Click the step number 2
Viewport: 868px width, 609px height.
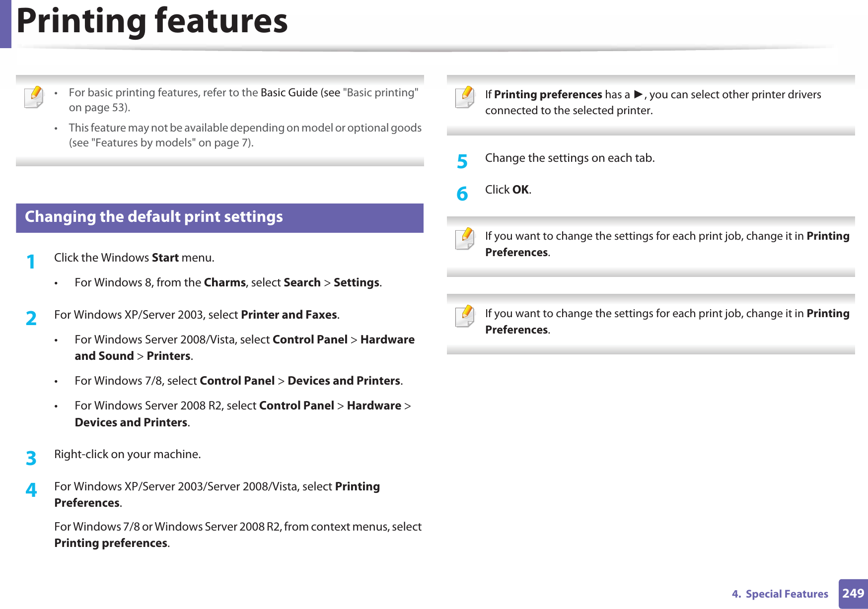coord(31,318)
